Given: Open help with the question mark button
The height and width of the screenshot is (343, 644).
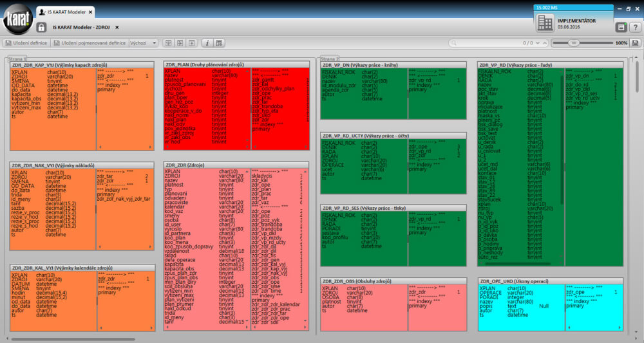Looking at the screenshot, I should tap(636, 27).
